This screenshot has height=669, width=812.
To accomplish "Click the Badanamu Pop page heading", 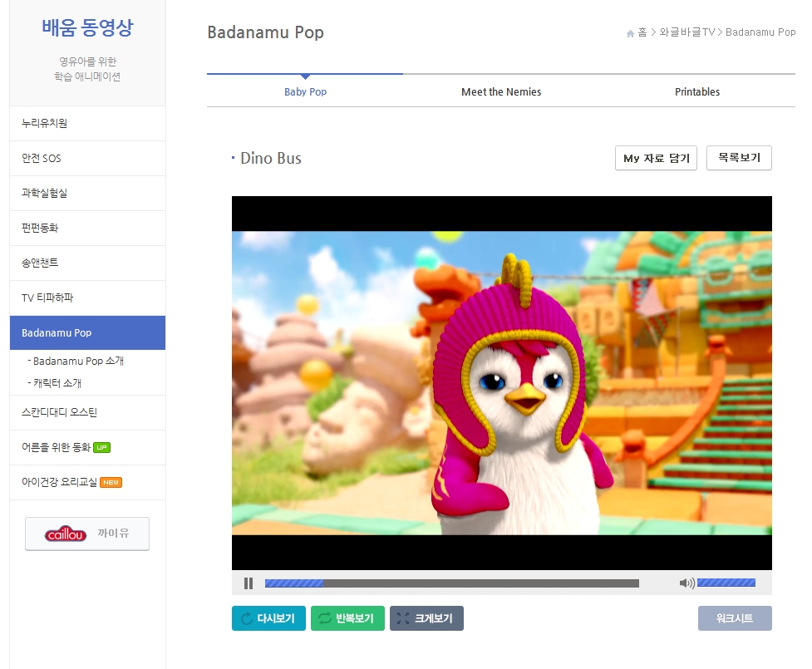I will 265,32.
